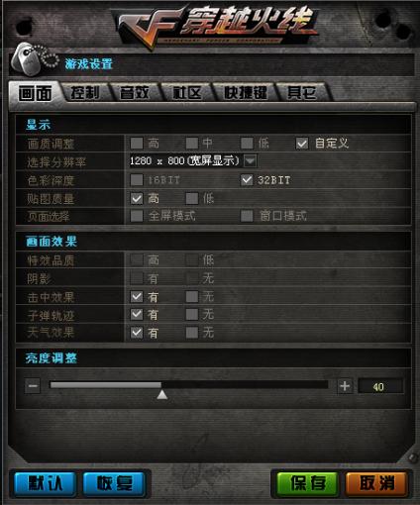420x505 pixels.
Task: Click the green 保存 button
Action: [x=307, y=483]
